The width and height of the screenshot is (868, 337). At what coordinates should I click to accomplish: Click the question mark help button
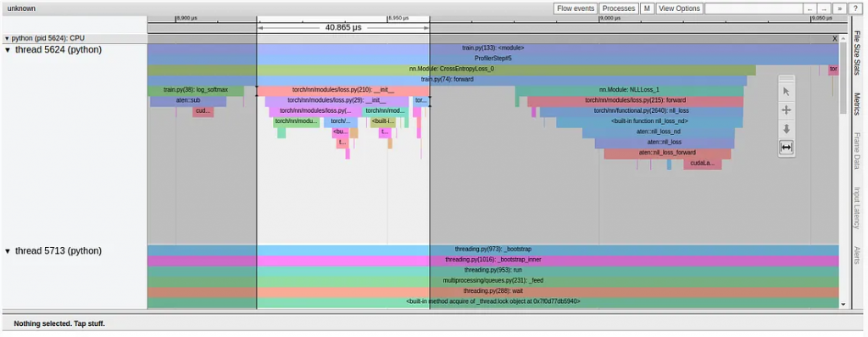coord(855,8)
